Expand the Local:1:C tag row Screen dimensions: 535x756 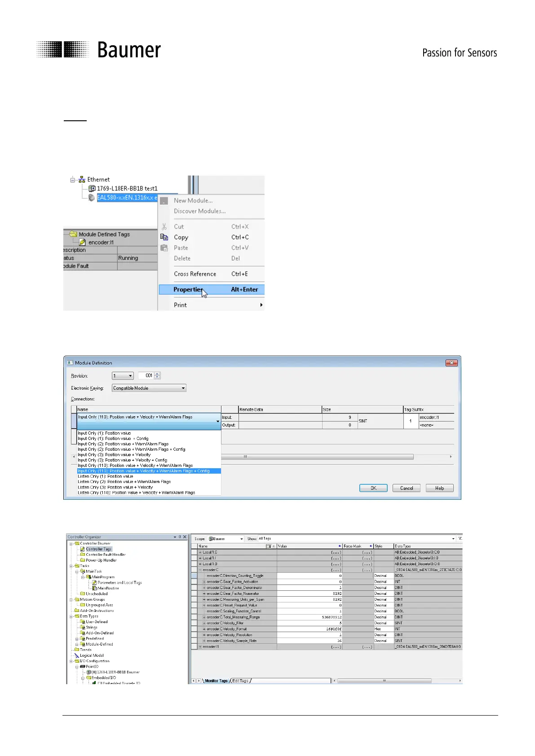point(200,552)
